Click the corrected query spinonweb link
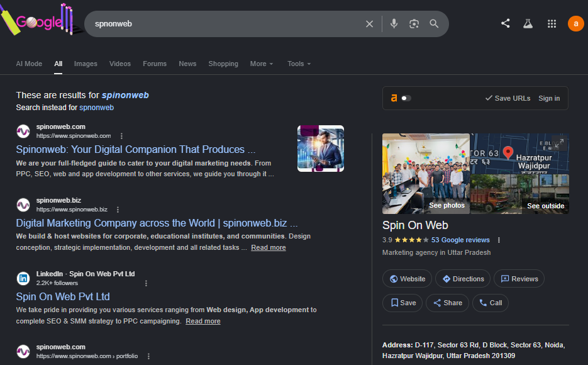Screen dimensions: 588x365 (x=125, y=95)
